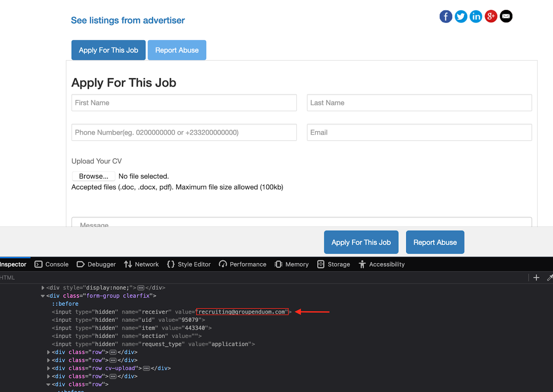Click the First Name input field
The width and height of the screenshot is (553, 392).
(x=184, y=103)
